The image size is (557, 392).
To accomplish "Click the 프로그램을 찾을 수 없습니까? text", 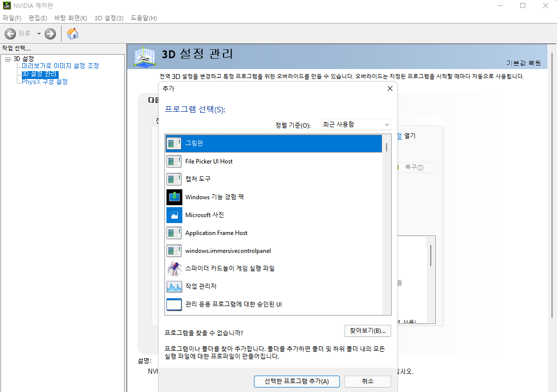I will click(204, 333).
